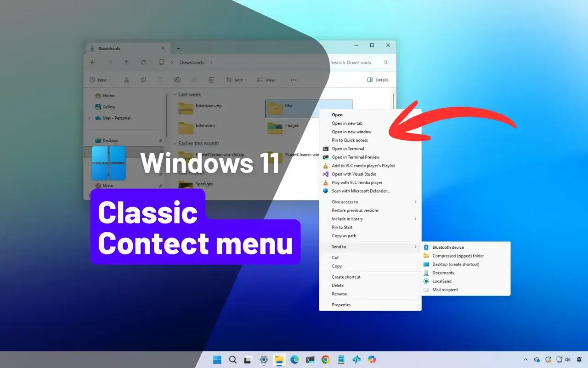Add a new tab with plus button
Viewport: 588px width, 368px height.
pyautogui.click(x=179, y=48)
